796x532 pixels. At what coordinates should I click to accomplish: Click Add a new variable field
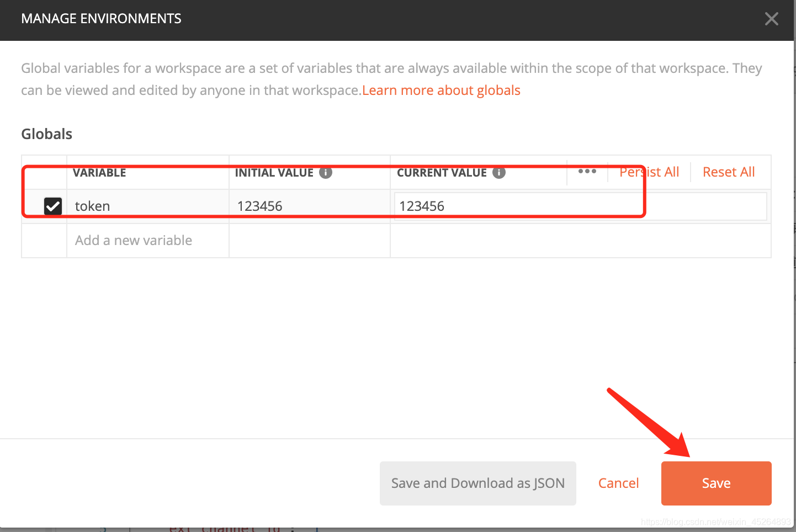pos(148,241)
